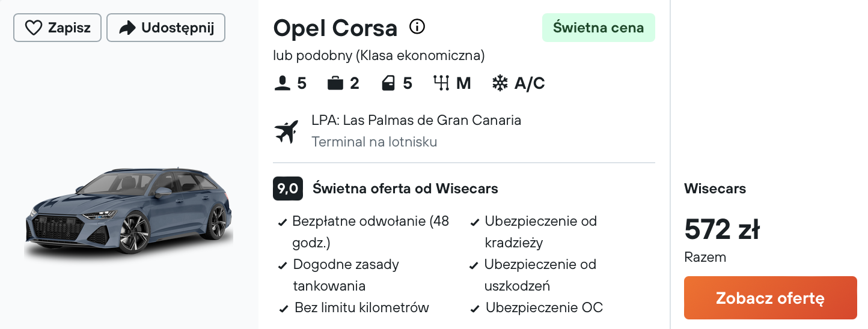
Task: Click the car door icon
Action: 389,83
